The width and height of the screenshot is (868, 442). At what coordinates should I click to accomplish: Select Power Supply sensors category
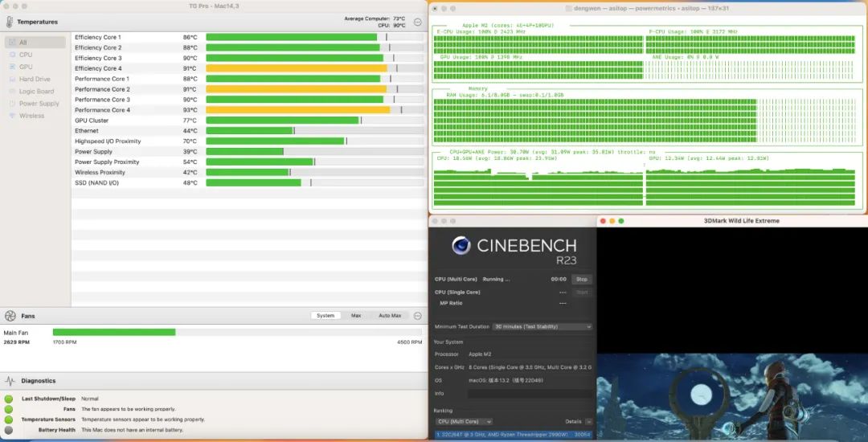coord(39,103)
